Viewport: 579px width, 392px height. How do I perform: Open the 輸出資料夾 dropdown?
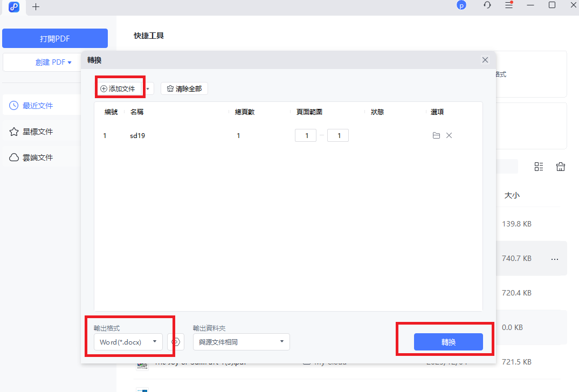pyautogui.click(x=241, y=342)
